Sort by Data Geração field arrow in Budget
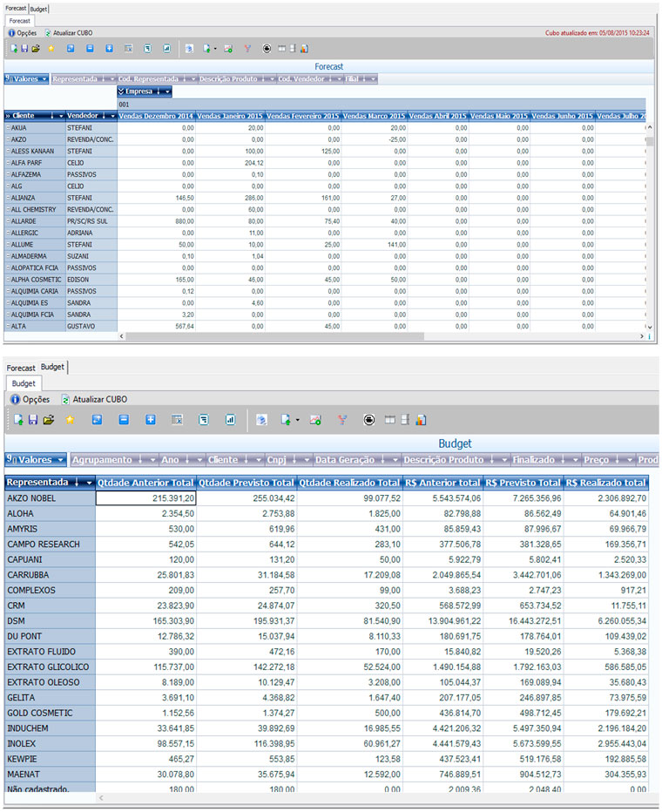This screenshot has width=662, height=812. (x=382, y=459)
